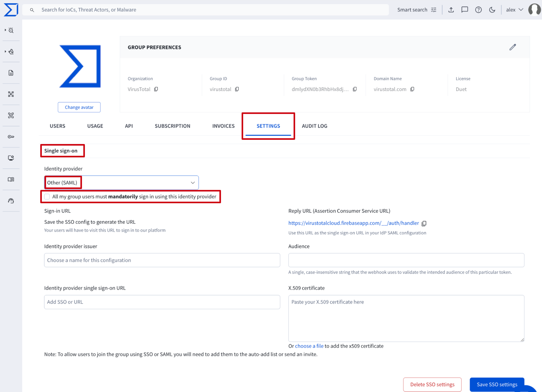542x392 pixels.
Task: Open the scan target sidebar icon
Action: pos(11,116)
